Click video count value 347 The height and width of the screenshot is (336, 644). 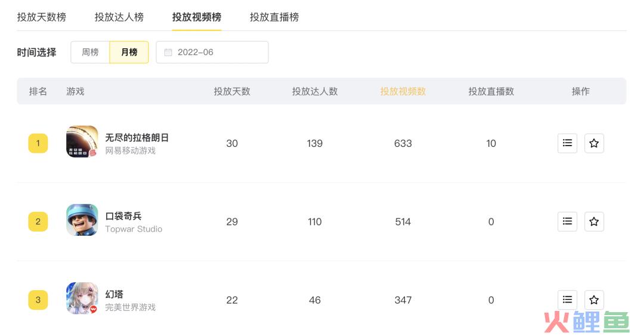[403, 300]
